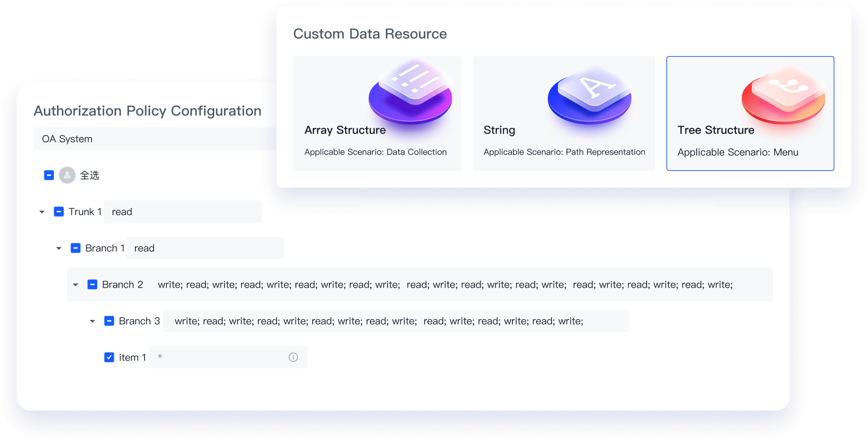Toggle the Trunk 1 checkbox

click(59, 212)
